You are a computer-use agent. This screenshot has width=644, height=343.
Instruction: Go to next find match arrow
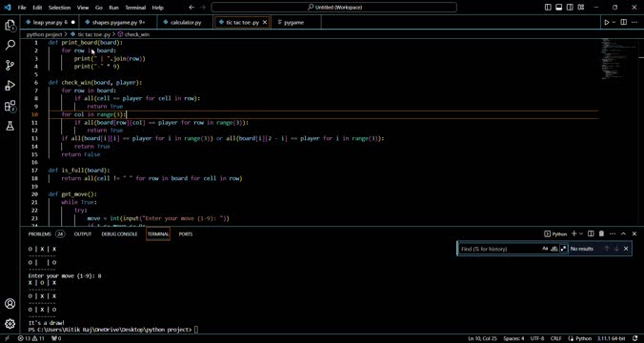point(616,249)
